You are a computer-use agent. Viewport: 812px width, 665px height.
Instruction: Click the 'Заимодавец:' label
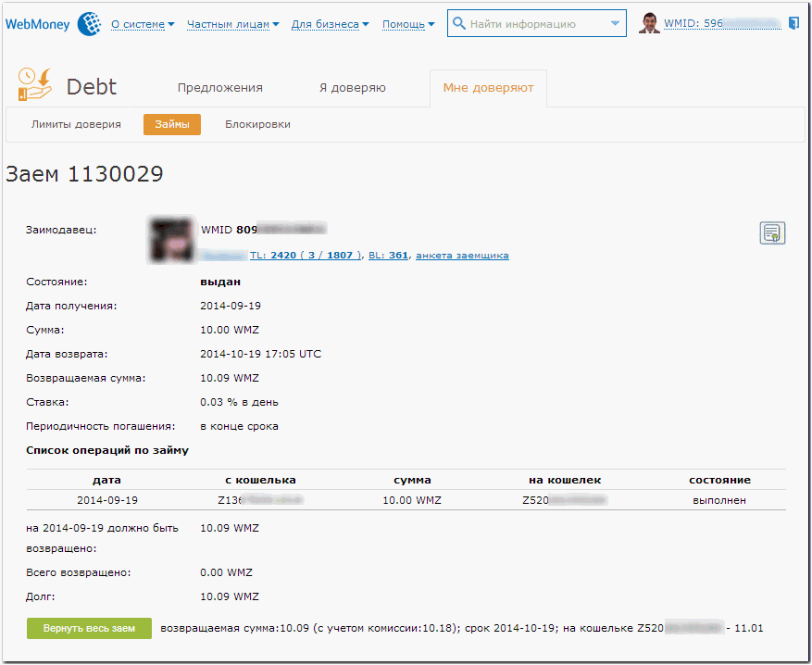(61, 230)
